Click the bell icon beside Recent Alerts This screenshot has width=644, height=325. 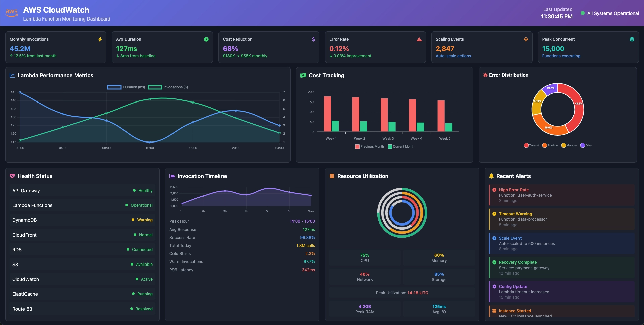491,176
